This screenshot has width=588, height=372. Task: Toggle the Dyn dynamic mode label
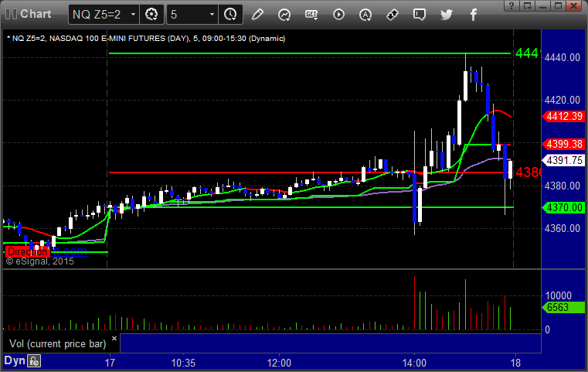15,360
